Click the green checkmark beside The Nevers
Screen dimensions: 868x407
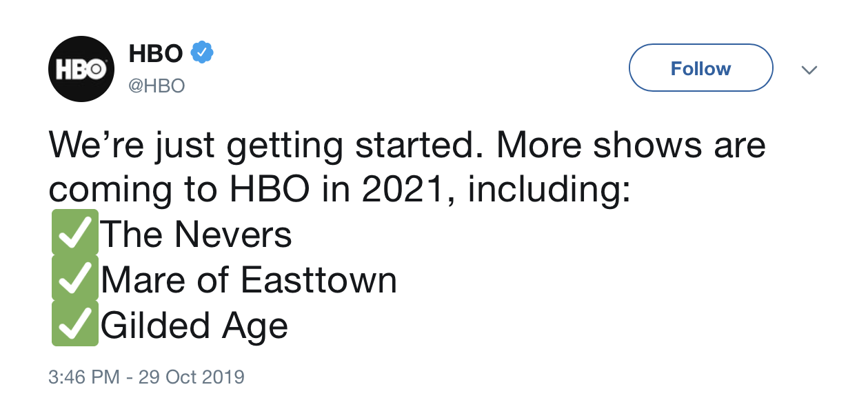[75, 233]
